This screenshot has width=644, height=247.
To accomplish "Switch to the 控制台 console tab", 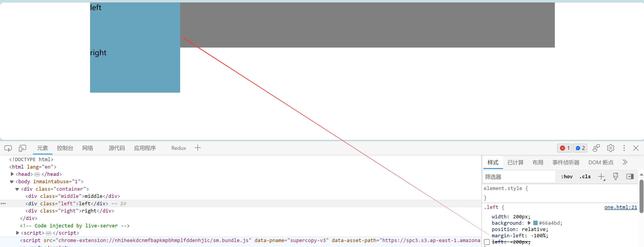I will pyautogui.click(x=65, y=148).
